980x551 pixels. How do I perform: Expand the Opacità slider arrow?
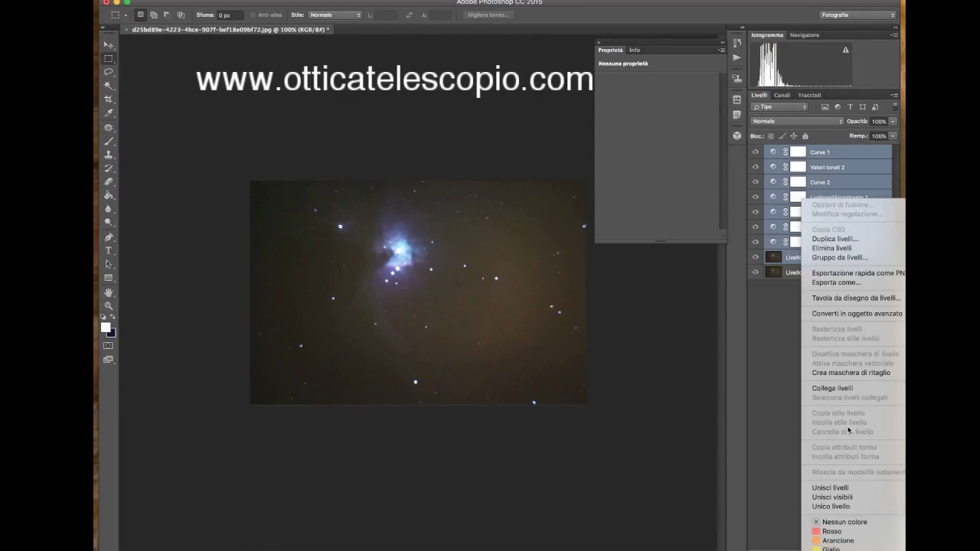coord(893,121)
